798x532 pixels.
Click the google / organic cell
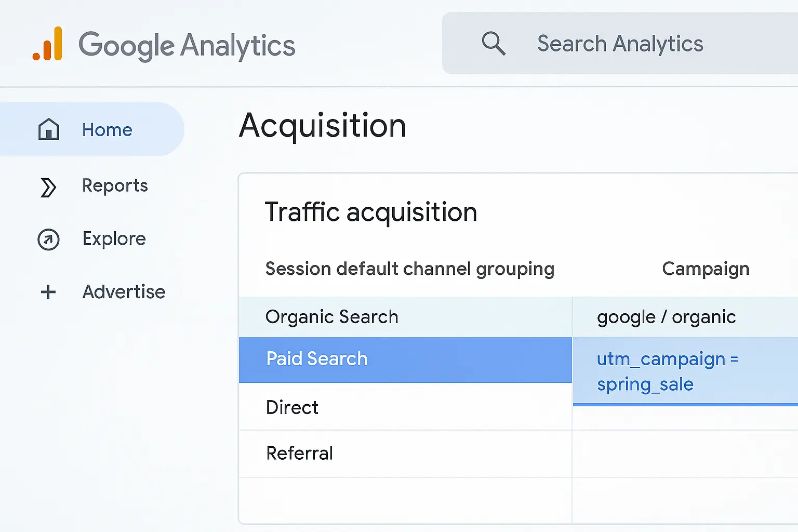tap(666, 317)
